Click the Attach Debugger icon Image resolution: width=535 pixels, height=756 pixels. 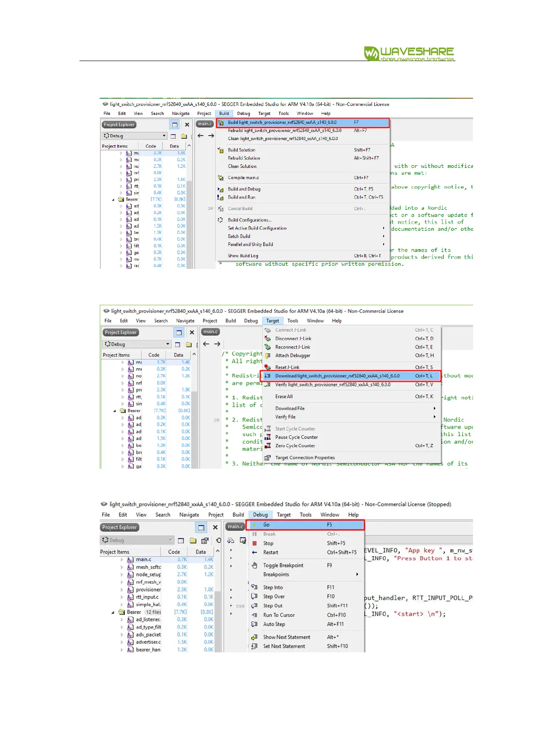tap(268, 356)
